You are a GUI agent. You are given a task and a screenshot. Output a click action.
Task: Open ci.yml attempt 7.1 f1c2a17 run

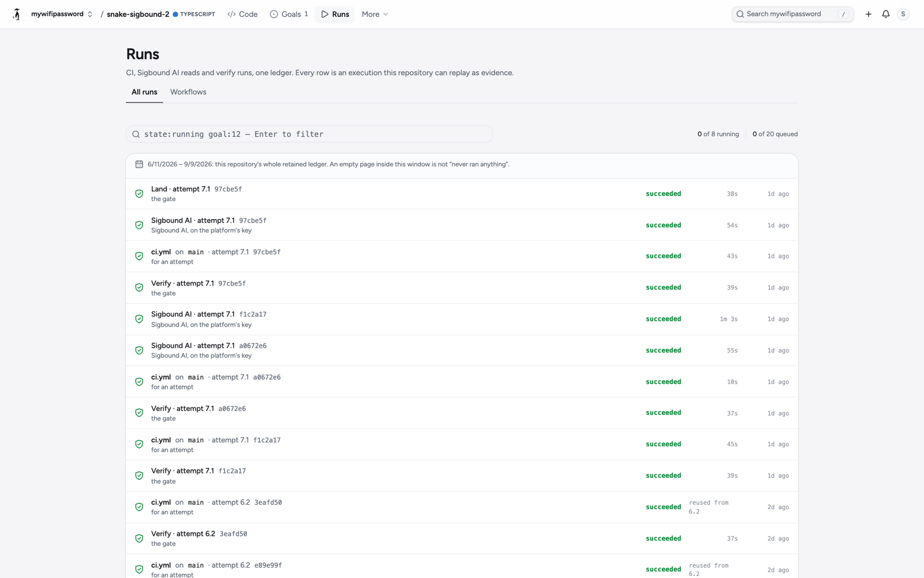point(462,444)
